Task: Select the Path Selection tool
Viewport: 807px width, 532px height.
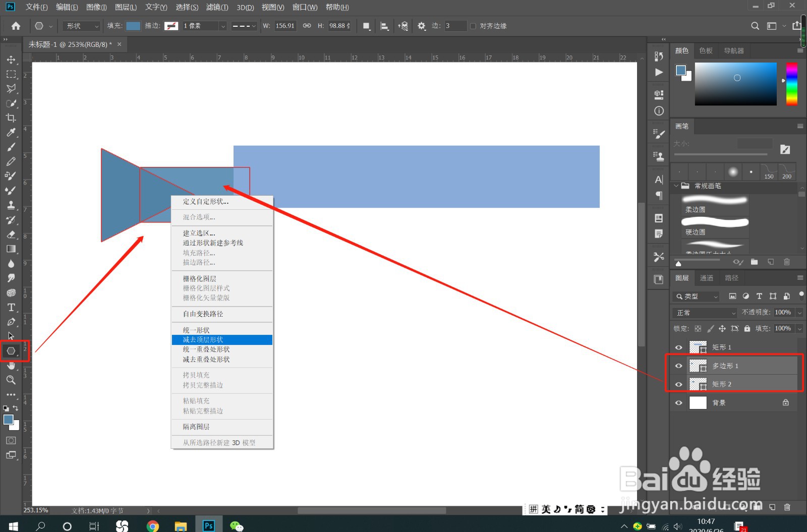Action: (x=11, y=336)
